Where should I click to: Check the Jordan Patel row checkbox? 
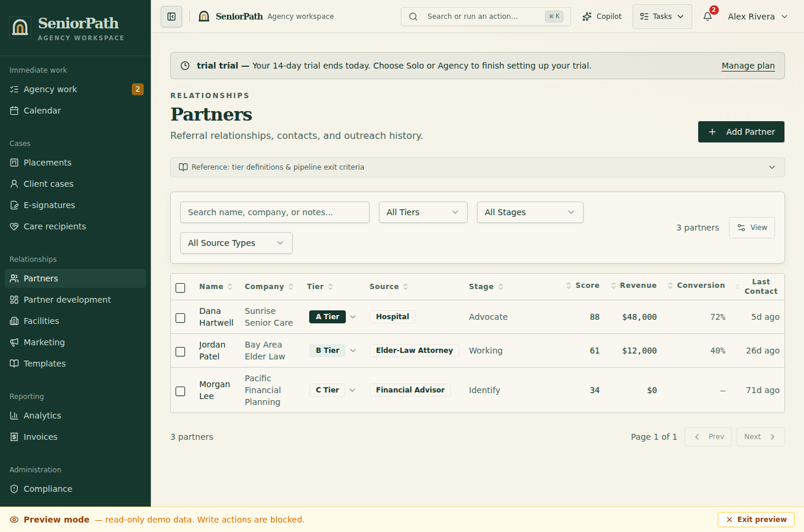click(180, 352)
